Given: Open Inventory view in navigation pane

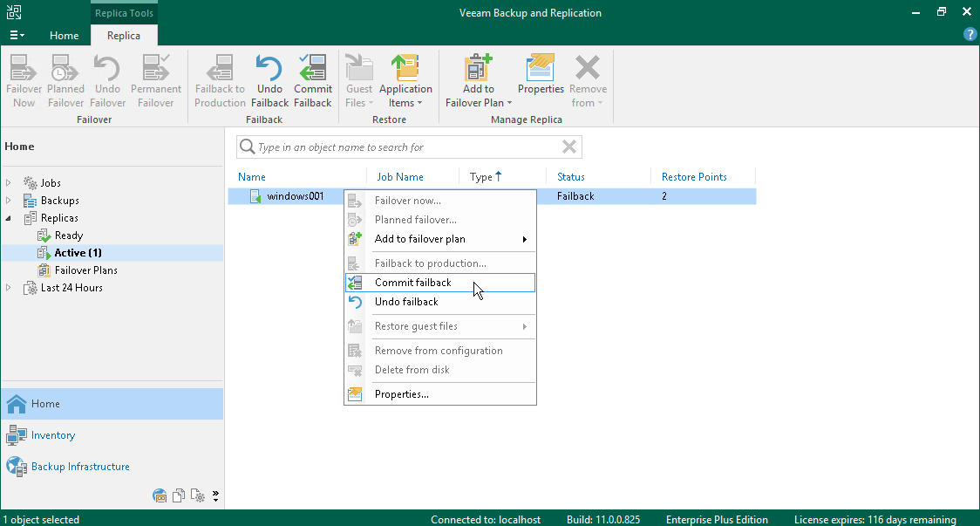Looking at the screenshot, I should (53, 435).
